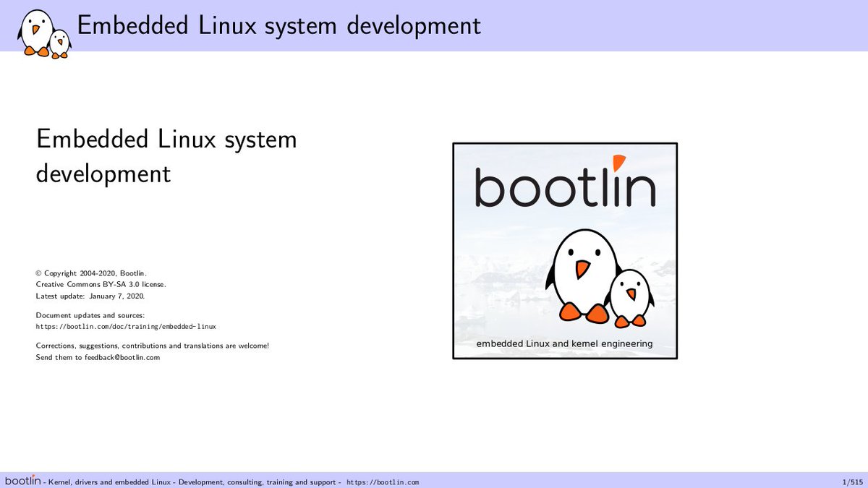Click the footer 'Kernel, drivers and embedded Linux' text
The image size is (868, 488).
(111, 482)
